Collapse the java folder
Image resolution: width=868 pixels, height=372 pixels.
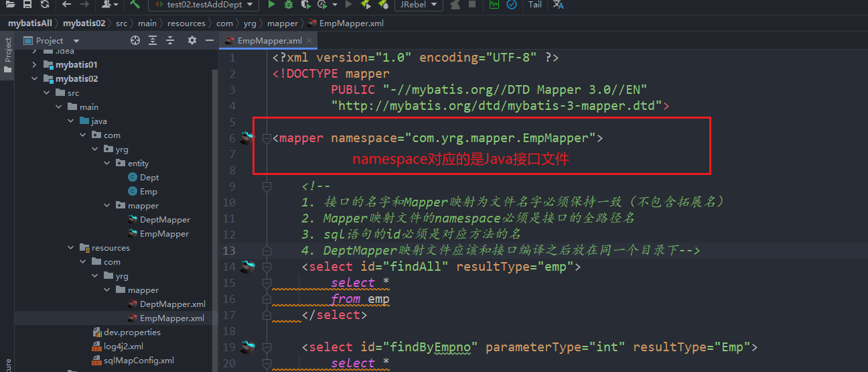pyautogui.click(x=70, y=121)
